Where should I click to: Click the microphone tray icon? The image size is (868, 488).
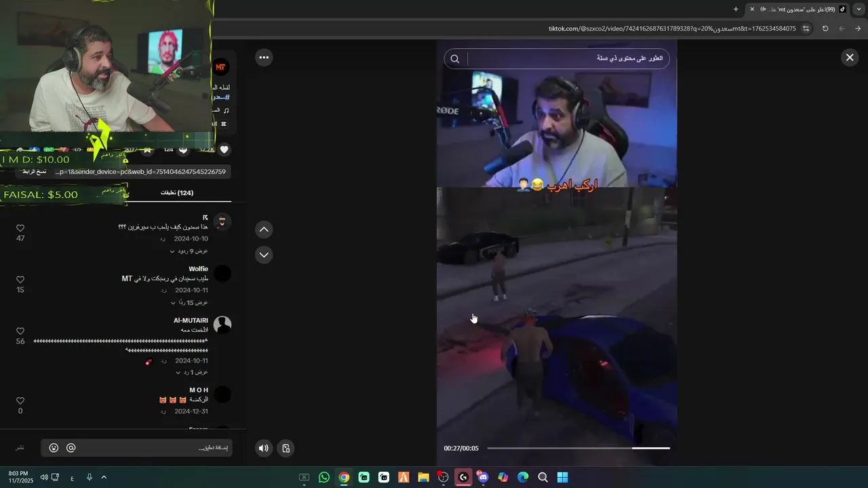tap(89, 477)
